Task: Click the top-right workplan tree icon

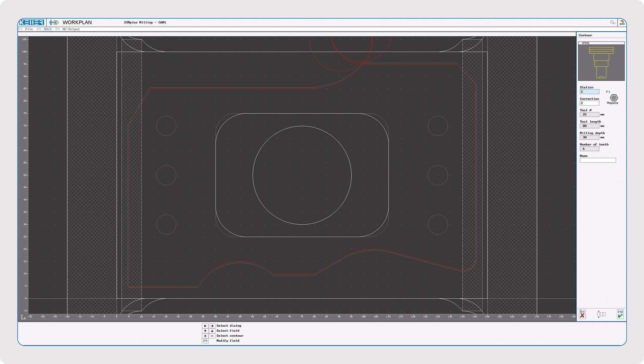Action: tap(622, 22)
